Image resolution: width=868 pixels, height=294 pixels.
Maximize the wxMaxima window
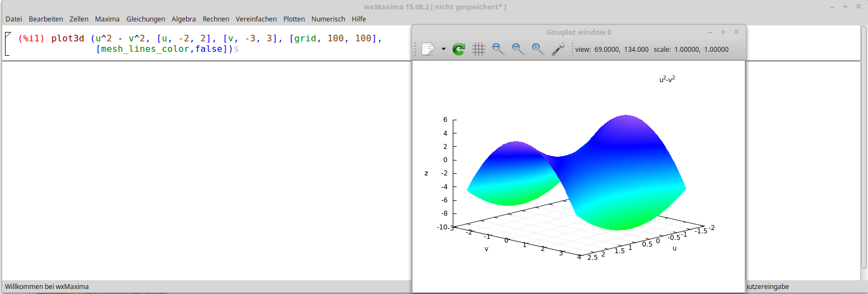(x=845, y=7)
